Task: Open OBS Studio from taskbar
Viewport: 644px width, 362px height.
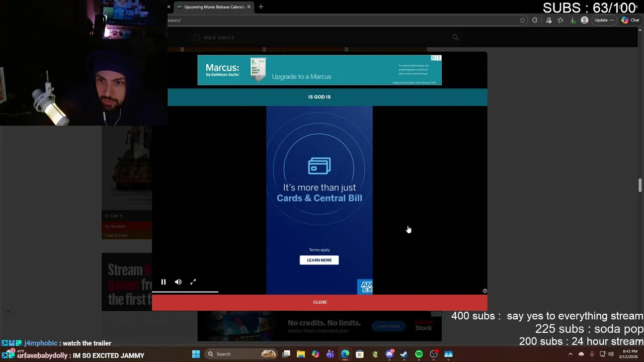Action: tap(433, 354)
